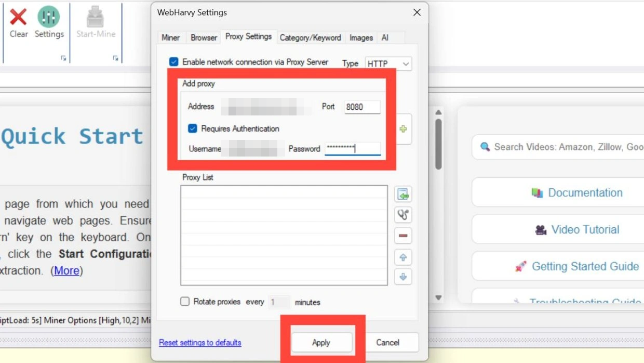The width and height of the screenshot is (644, 363).
Task: Click the Start-Mine toolbar icon
Action: (96, 18)
